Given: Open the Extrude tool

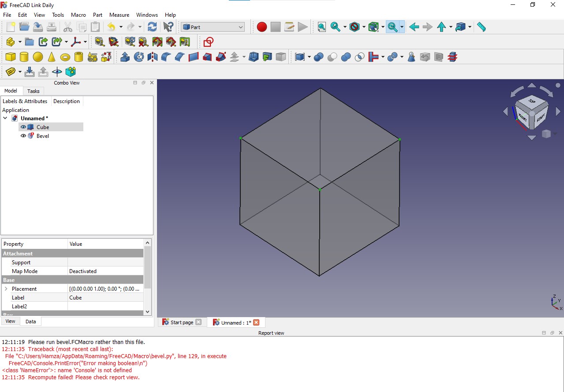Looking at the screenshot, I should (125, 56).
